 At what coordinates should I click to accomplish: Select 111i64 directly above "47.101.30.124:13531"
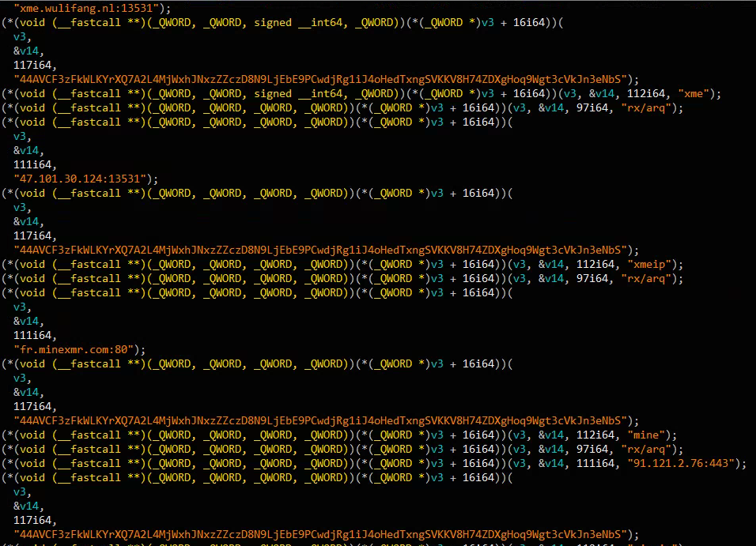(34, 164)
